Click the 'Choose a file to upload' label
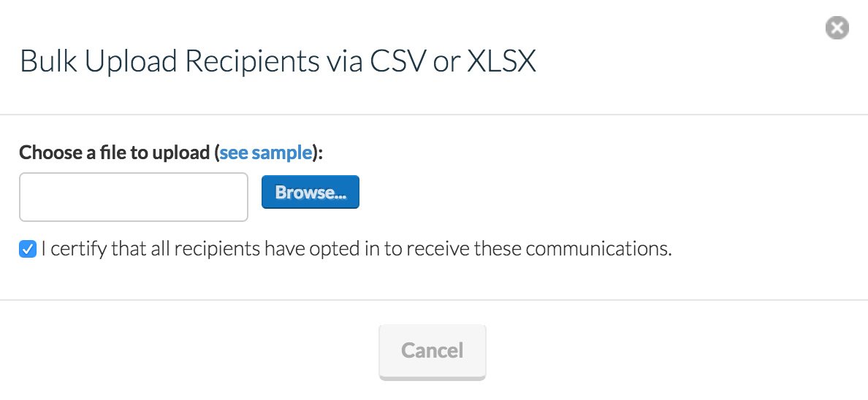The width and height of the screenshot is (868, 400). (115, 153)
